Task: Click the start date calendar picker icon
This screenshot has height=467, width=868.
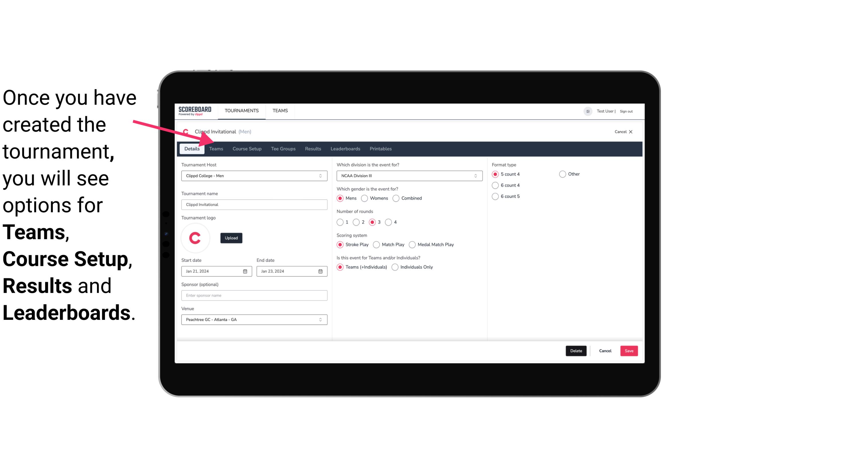Action: (x=246, y=271)
